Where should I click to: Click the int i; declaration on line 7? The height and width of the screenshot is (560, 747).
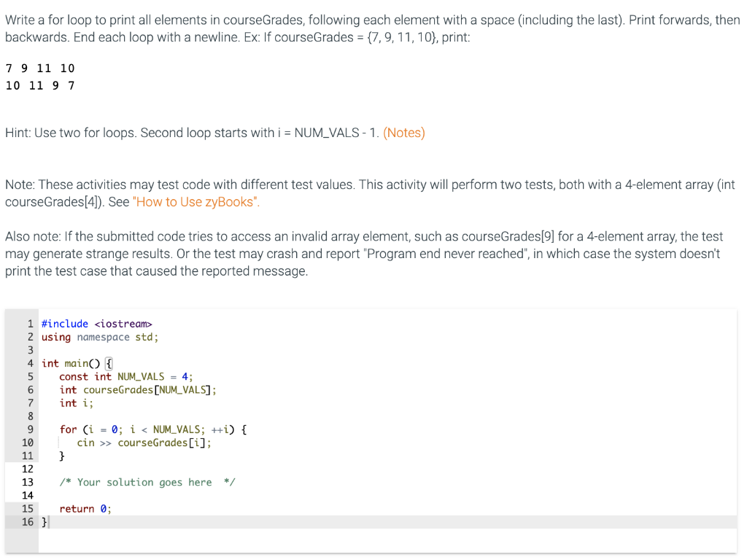75,402
